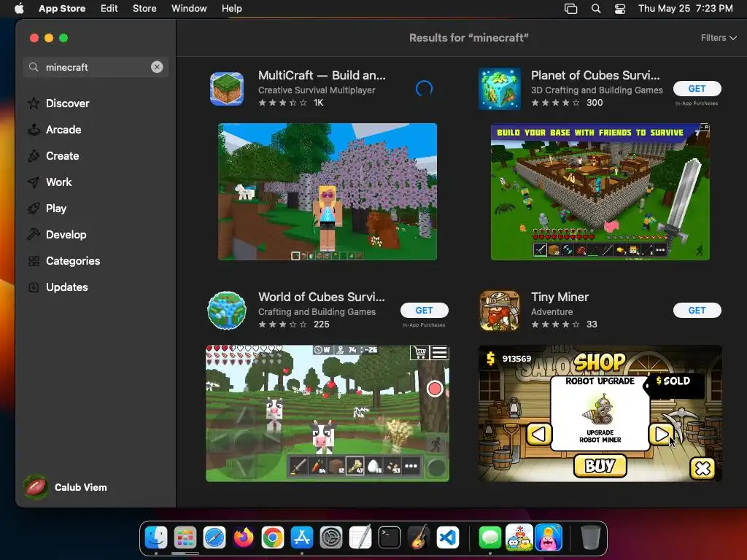
Task: Open Finder in the Dock
Action: pyautogui.click(x=156, y=538)
